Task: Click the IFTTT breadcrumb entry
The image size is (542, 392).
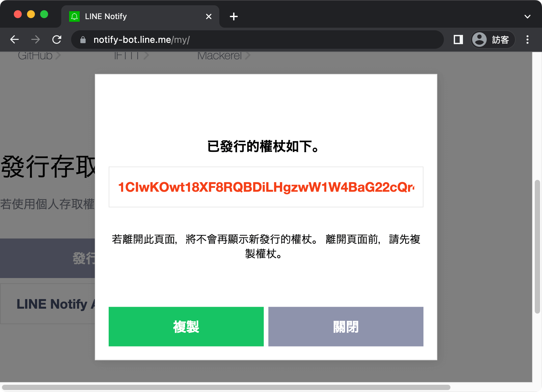Action: tap(127, 56)
